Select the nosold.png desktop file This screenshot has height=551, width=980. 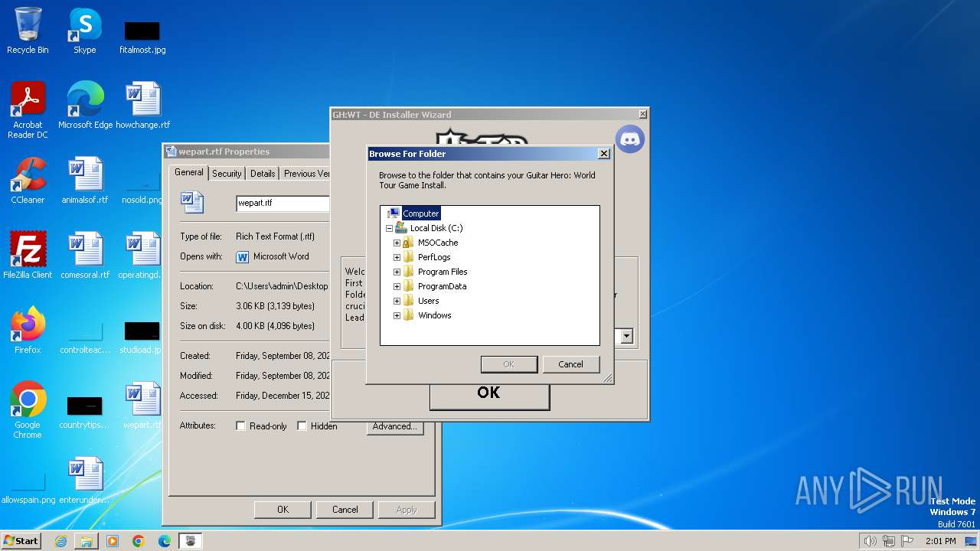coord(142,187)
